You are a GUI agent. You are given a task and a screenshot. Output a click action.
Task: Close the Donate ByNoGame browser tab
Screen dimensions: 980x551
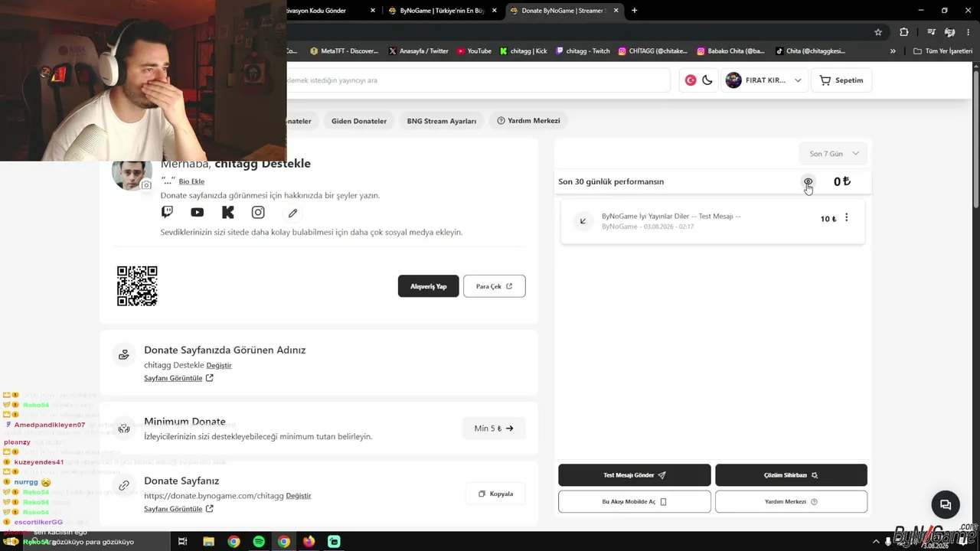click(x=616, y=11)
